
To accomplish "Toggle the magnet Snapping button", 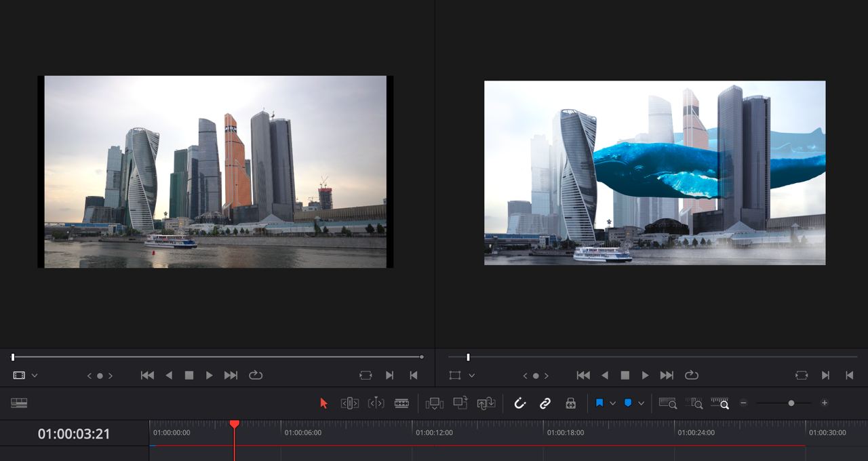I will [520, 403].
